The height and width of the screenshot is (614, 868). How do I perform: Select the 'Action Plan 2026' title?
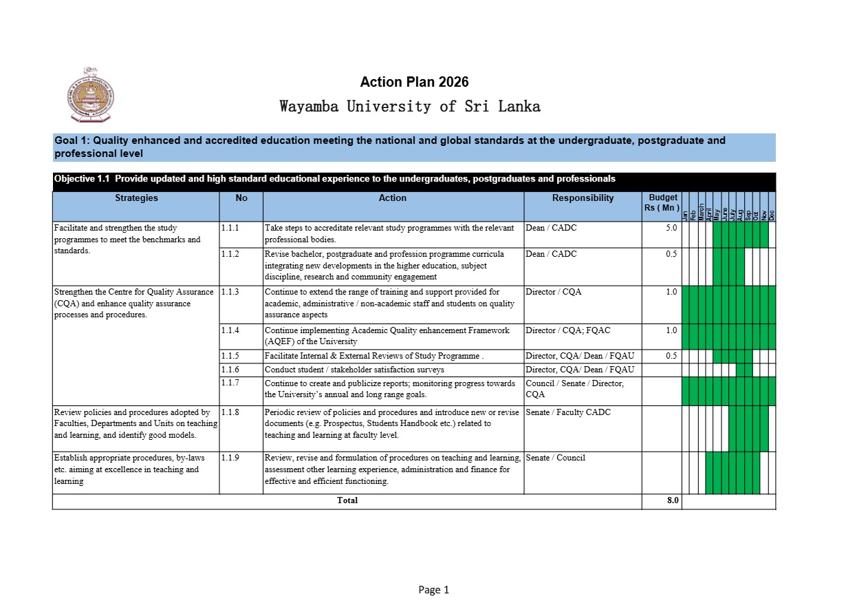point(414,83)
